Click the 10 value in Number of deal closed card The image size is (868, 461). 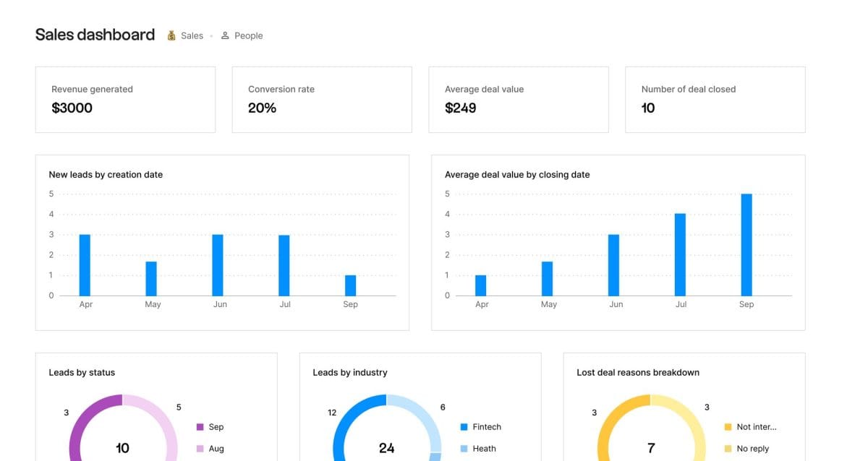tap(648, 108)
